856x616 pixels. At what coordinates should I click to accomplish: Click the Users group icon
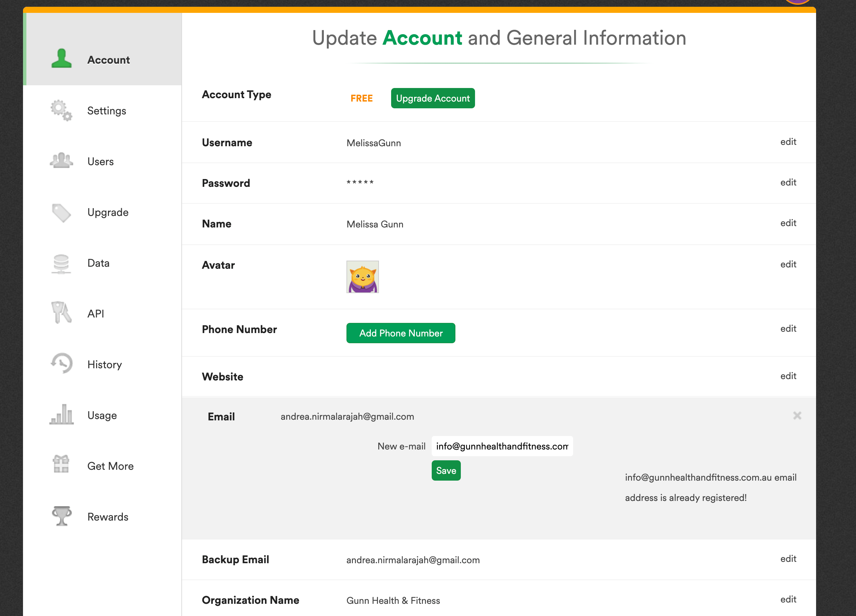click(61, 161)
